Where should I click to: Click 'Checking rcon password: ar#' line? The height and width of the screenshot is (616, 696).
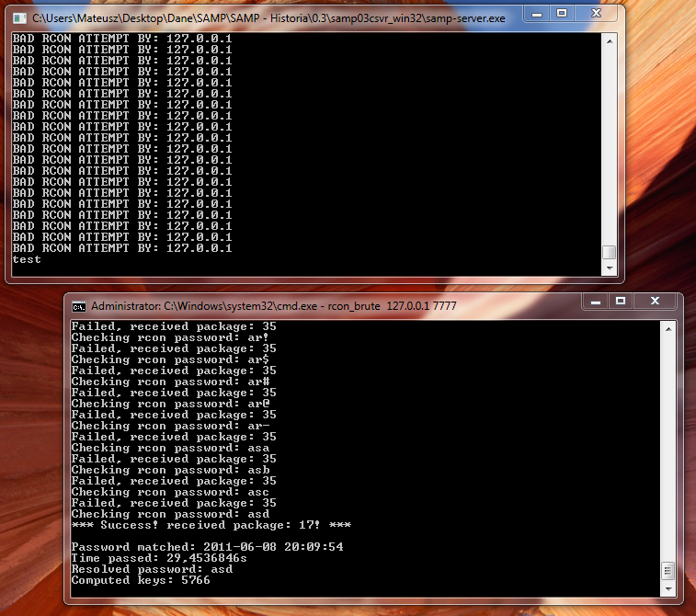pyautogui.click(x=170, y=382)
